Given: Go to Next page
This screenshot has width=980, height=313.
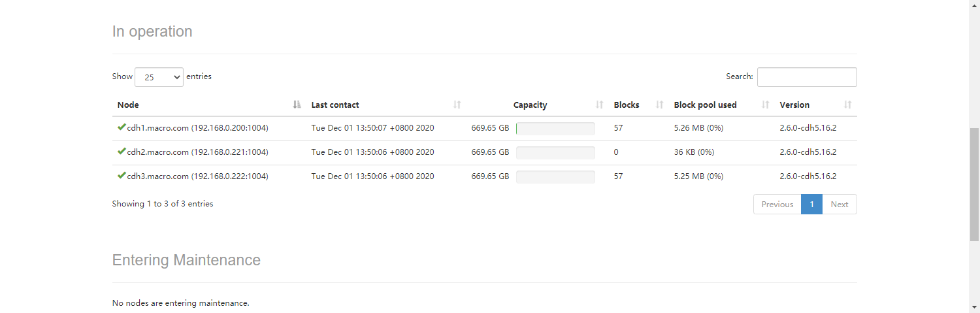Looking at the screenshot, I should (840, 205).
